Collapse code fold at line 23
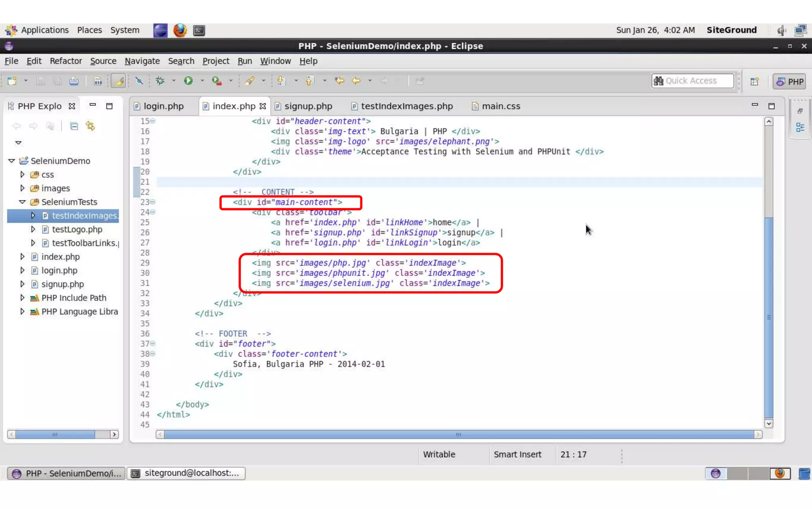 (153, 202)
